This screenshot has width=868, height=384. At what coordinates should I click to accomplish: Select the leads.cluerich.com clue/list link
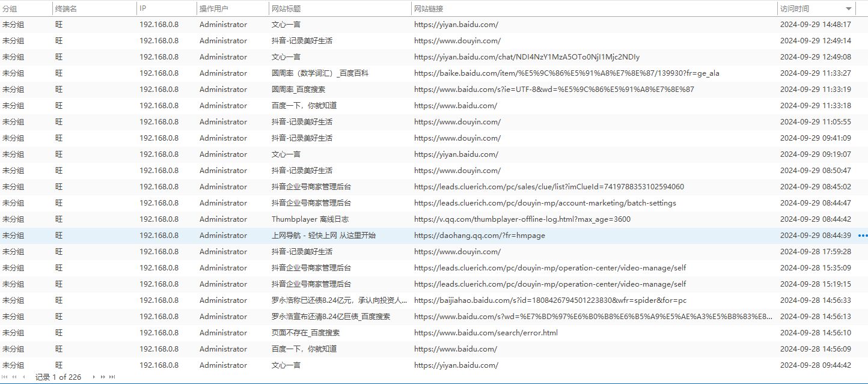pyautogui.click(x=549, y=187)
